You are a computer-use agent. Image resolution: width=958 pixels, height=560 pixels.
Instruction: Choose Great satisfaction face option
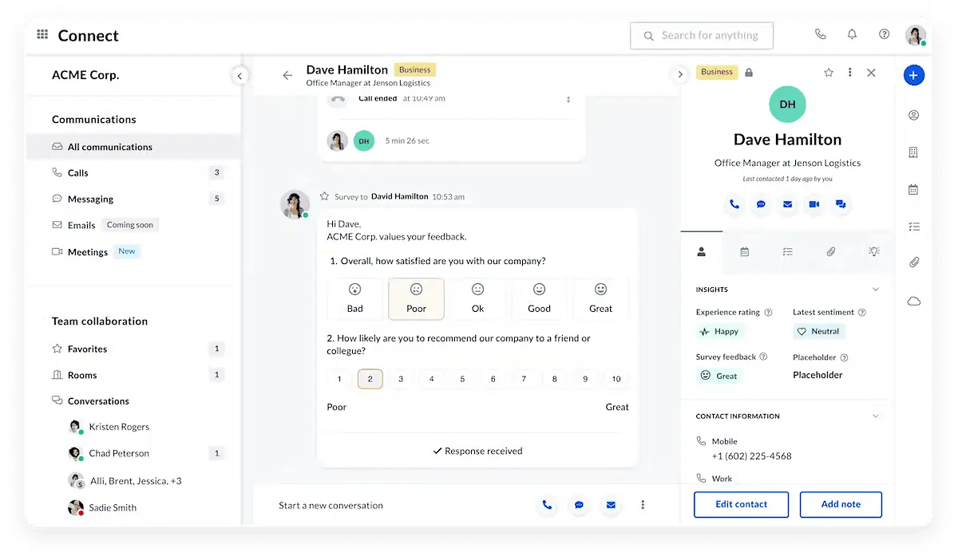(x=600, y=298)
